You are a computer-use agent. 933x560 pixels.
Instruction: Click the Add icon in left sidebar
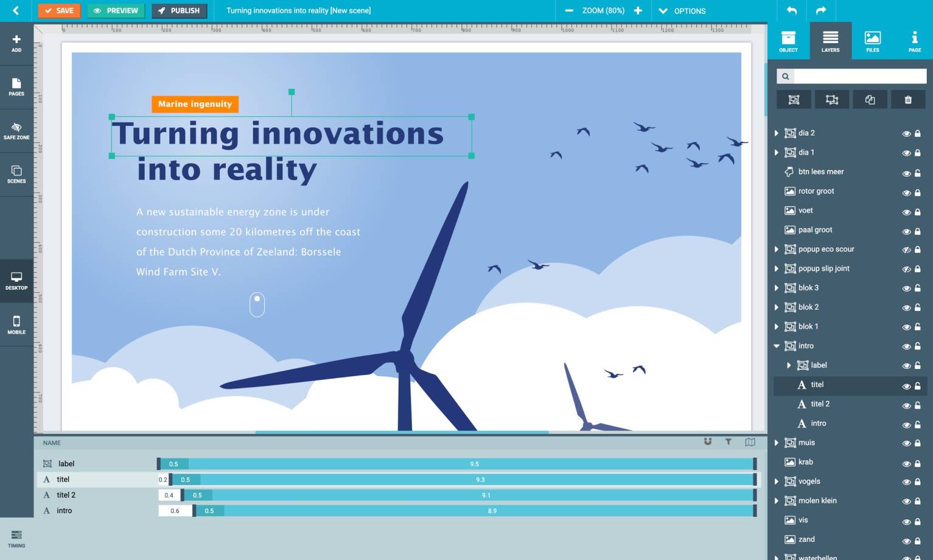click(16, 43)
